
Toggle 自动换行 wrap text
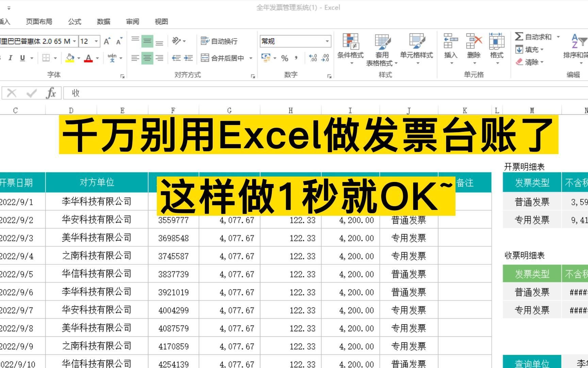pos(219,41)
